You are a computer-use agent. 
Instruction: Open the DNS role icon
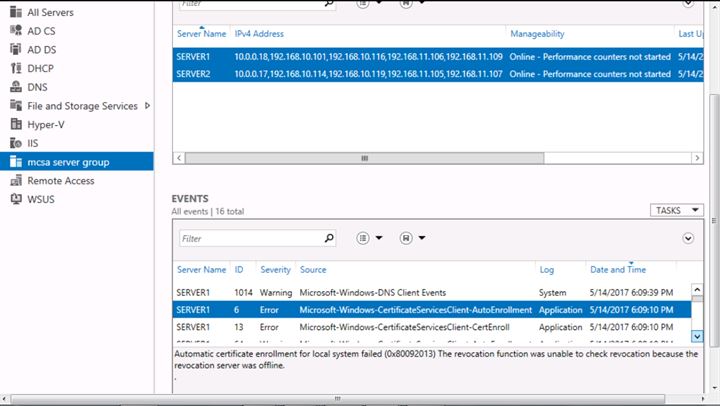(16, 87)
